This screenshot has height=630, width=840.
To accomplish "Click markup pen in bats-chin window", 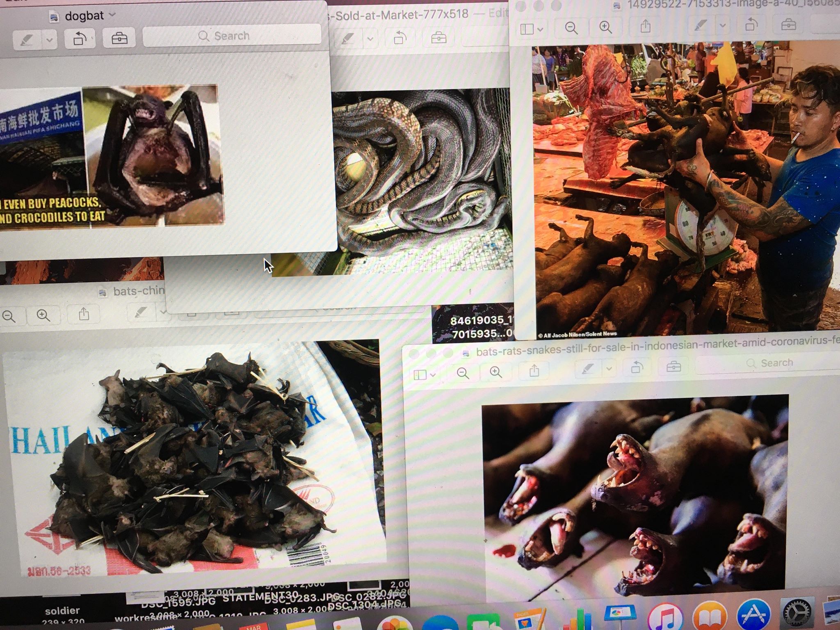I will (x=141, y=313).
